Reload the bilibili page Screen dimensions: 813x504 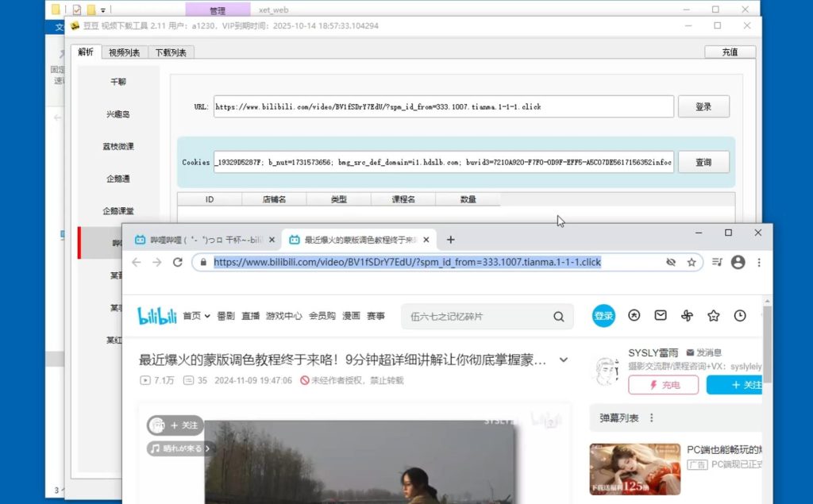pyautogui.click(x=178, y=263)
